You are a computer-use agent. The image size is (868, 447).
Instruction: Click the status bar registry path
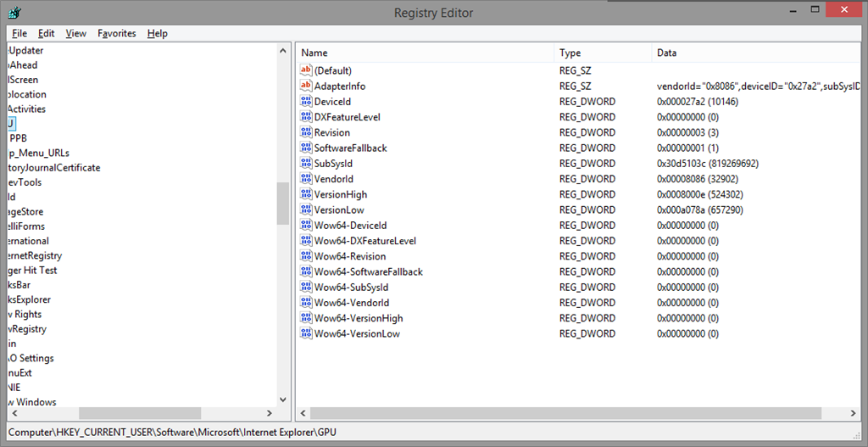(x=172, y=432)
